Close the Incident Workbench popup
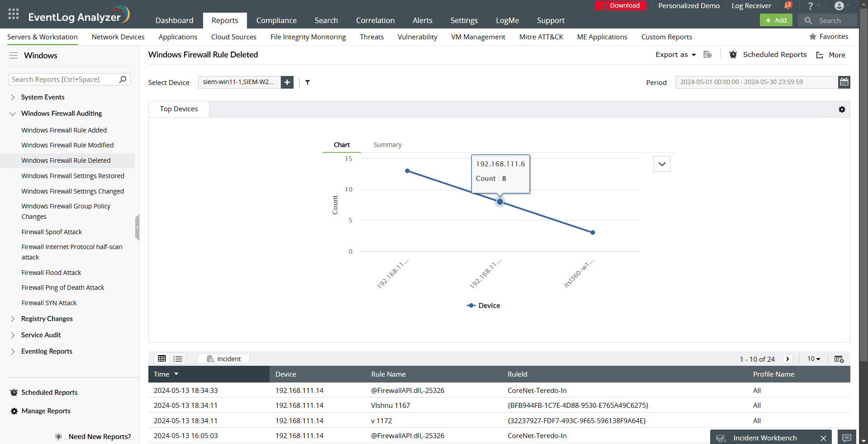 tap(823, 438)
